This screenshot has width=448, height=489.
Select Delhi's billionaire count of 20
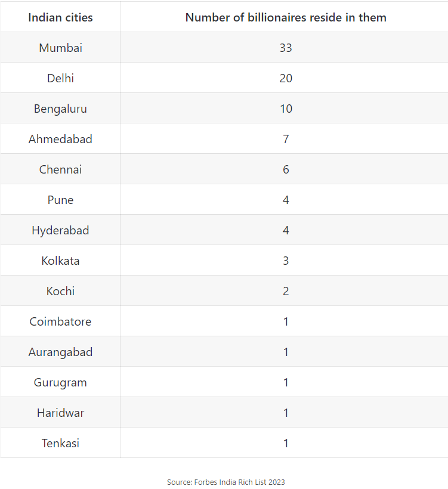(286, 78)
